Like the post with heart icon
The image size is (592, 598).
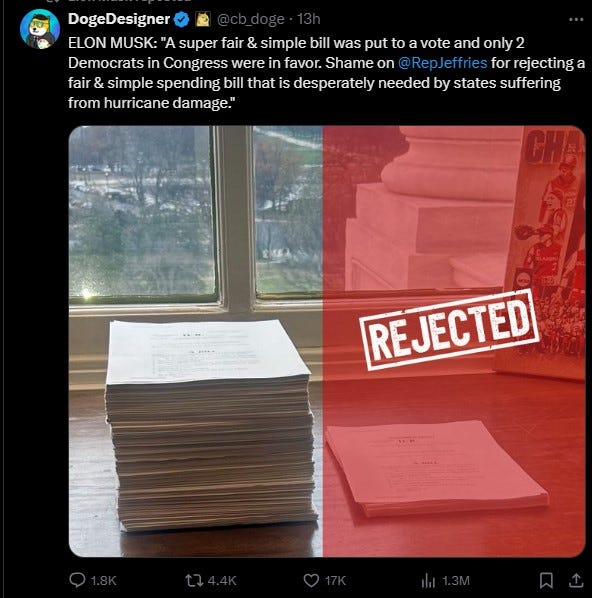point(311,580)
